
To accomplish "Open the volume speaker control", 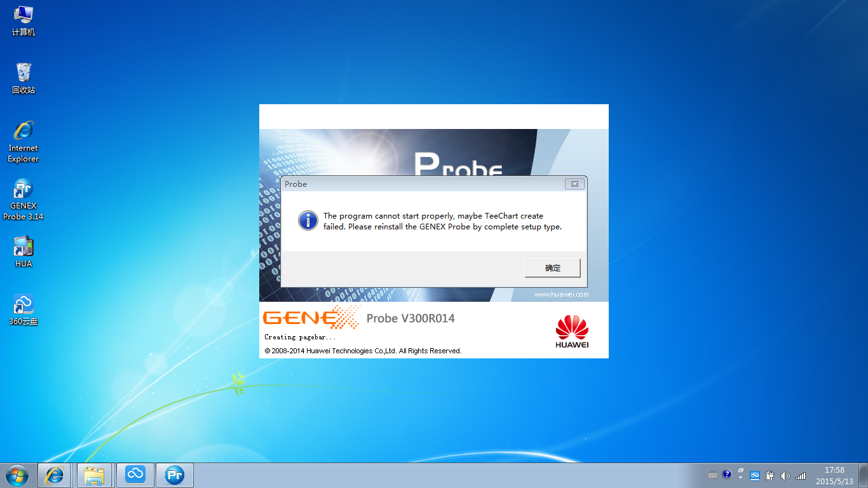I will click(x=785, y=475).
